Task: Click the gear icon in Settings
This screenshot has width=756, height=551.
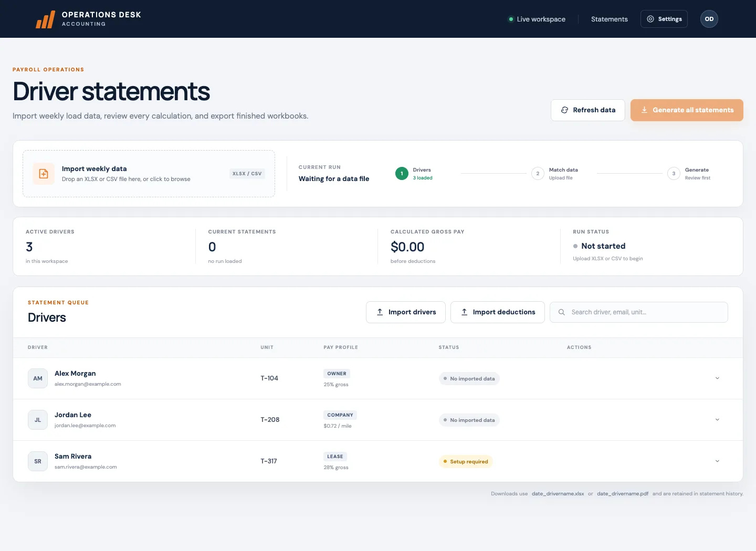Action: point(650,19)
